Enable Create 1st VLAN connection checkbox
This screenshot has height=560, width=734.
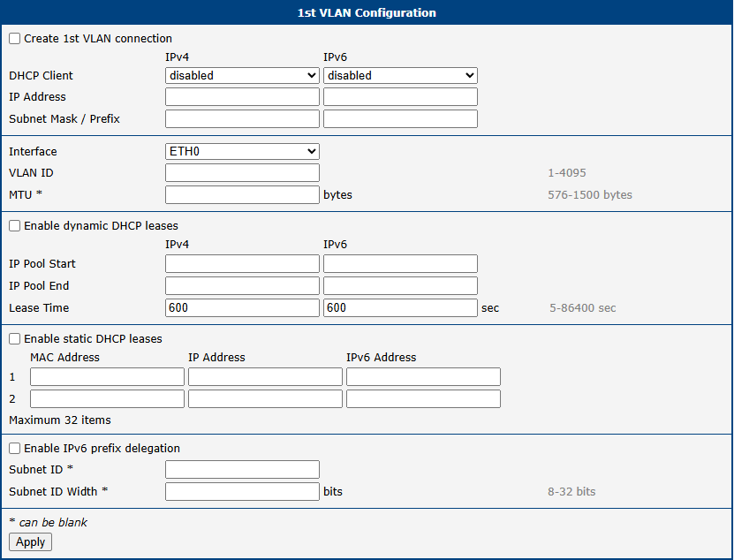(14, 38)
